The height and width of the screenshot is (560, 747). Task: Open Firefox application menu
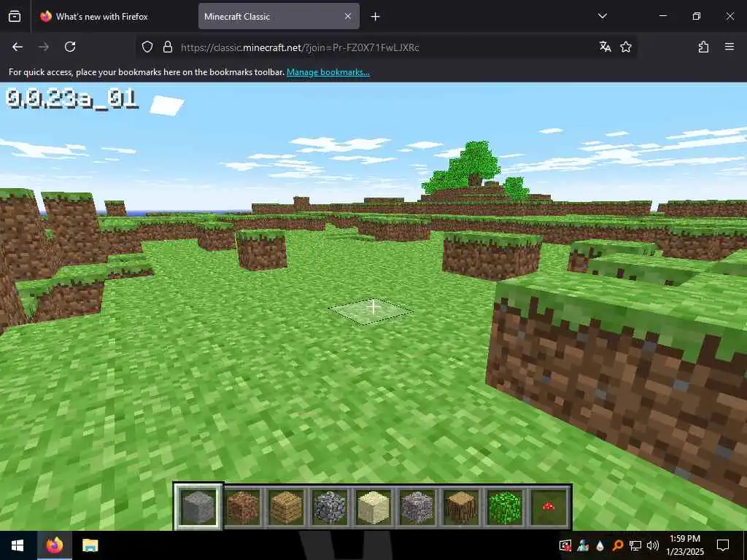[729, 47]
